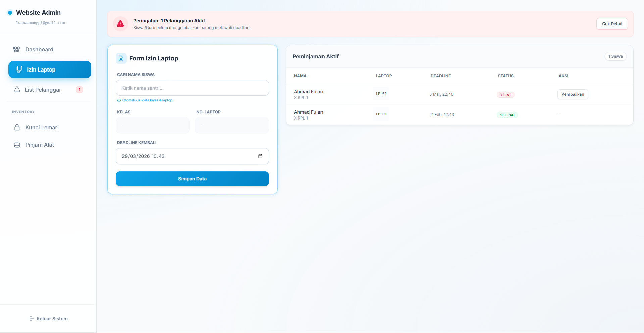Open the Dashboard menu item

(39, 49)
